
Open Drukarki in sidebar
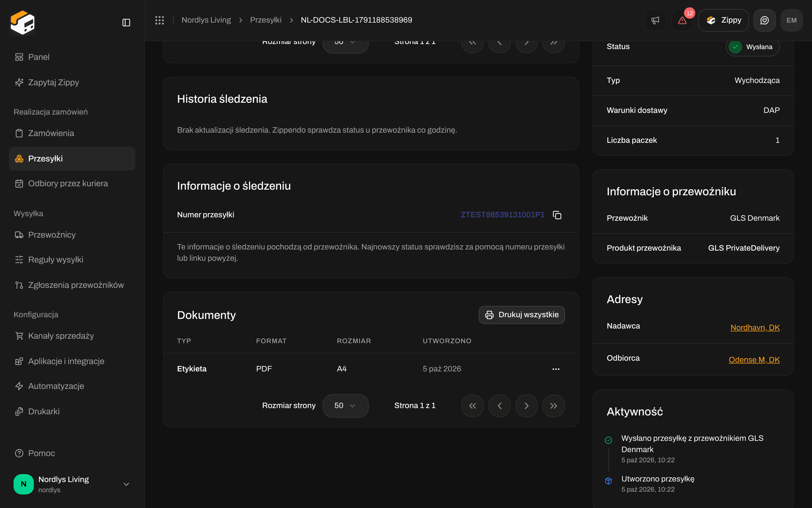[x=72, y=411]
